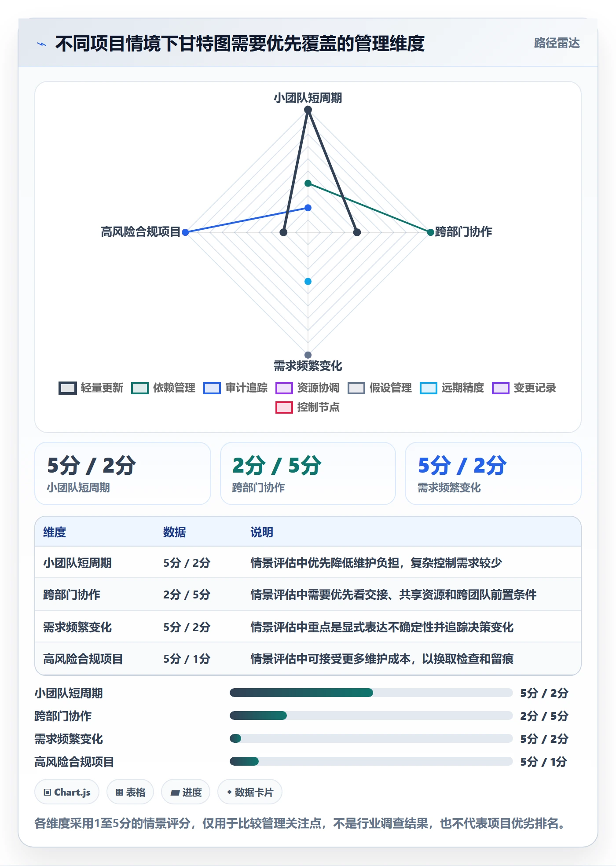Toggle the 依赖管理 dataset in the legend
616x866 pixels.
tap(163, 388)
